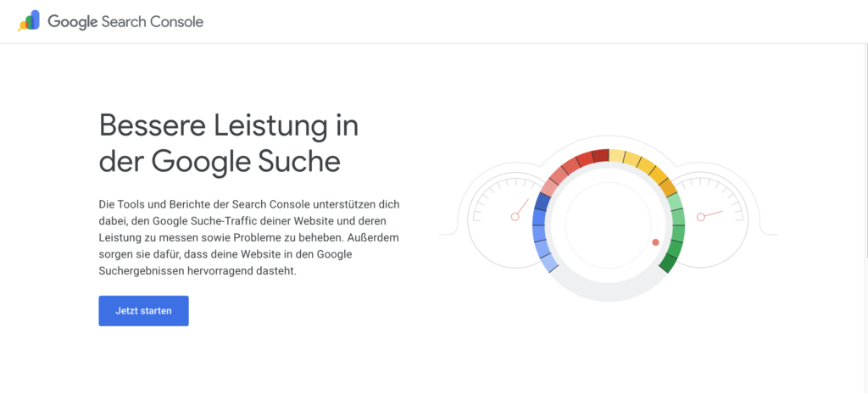
Task: Click the Jetzt starten button
Action: click(x=143, y=311)
